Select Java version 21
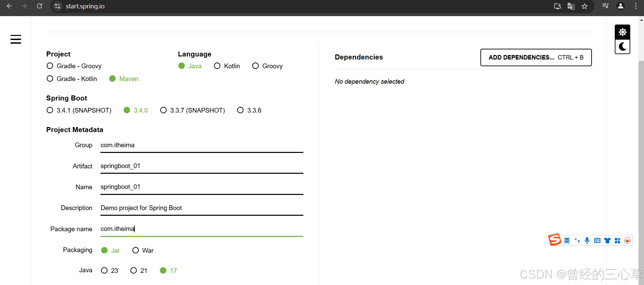This screenshot has height=285, width=644. pyautogui.click(x=139, y=271)
